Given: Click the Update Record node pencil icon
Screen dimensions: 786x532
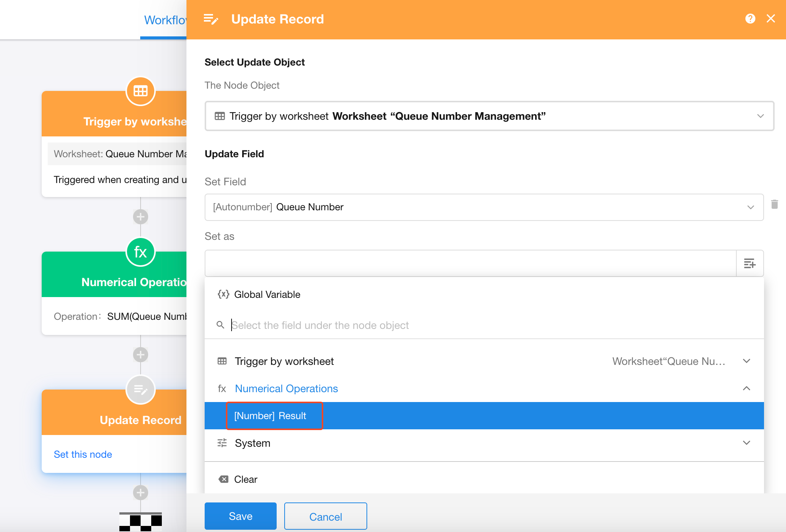Looking at the screenshot, I should point(140,390).
